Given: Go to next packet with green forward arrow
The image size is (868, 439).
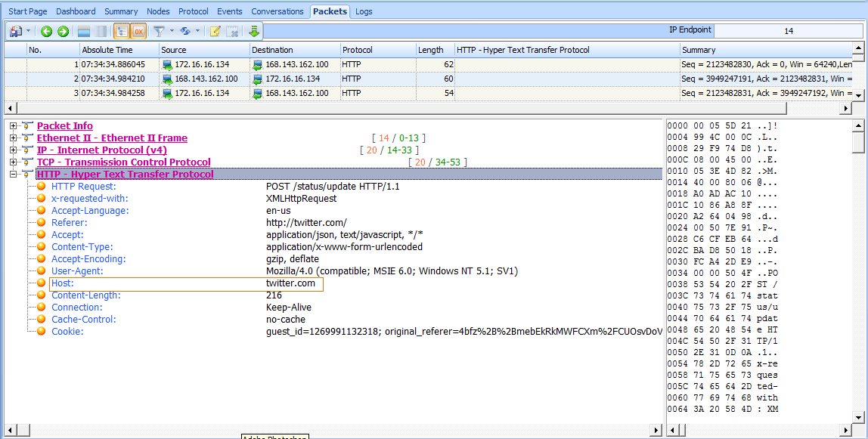Looking at the screenshot, I should 63,32.
